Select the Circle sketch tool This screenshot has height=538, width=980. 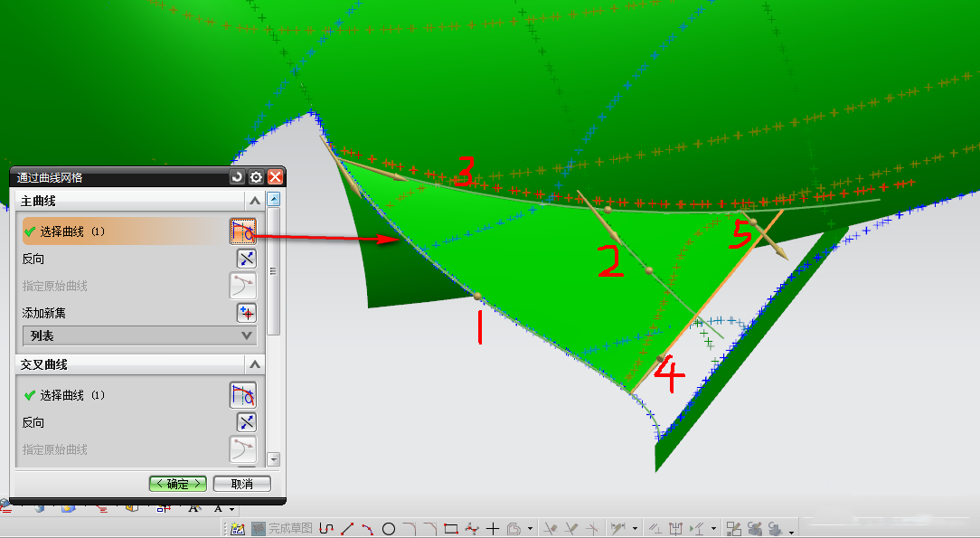click(x=389, y=529)
